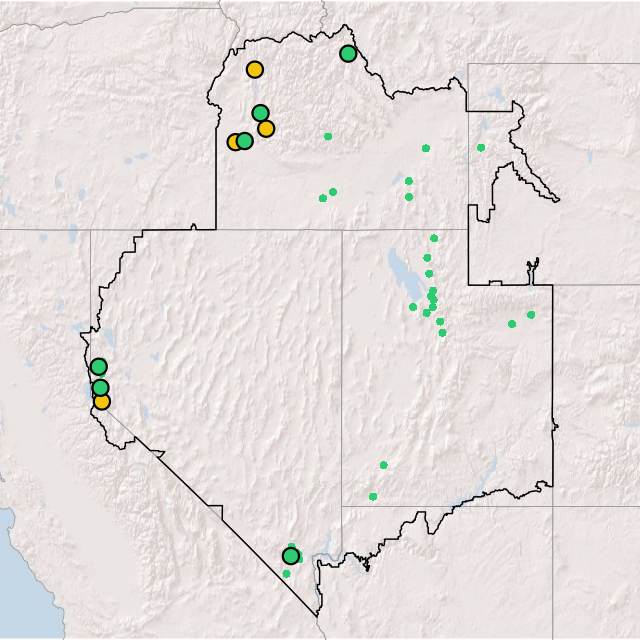Select the large green marker between two northern yellow markers
Viewport: 640px width, 640px height.
(260, 113)
